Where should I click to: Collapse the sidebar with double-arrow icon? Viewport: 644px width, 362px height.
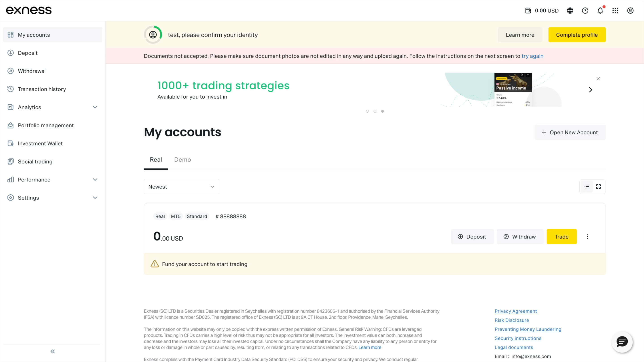click(53, 351)
